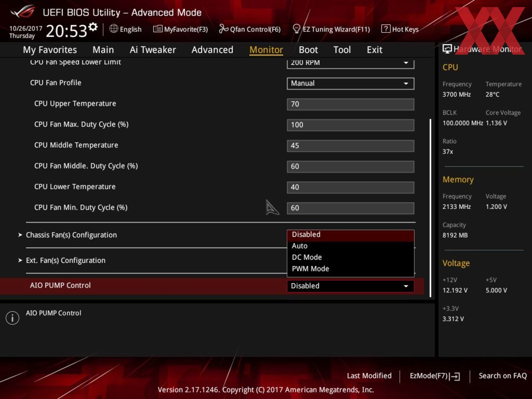Click the info circle icon

pos(13,318)
